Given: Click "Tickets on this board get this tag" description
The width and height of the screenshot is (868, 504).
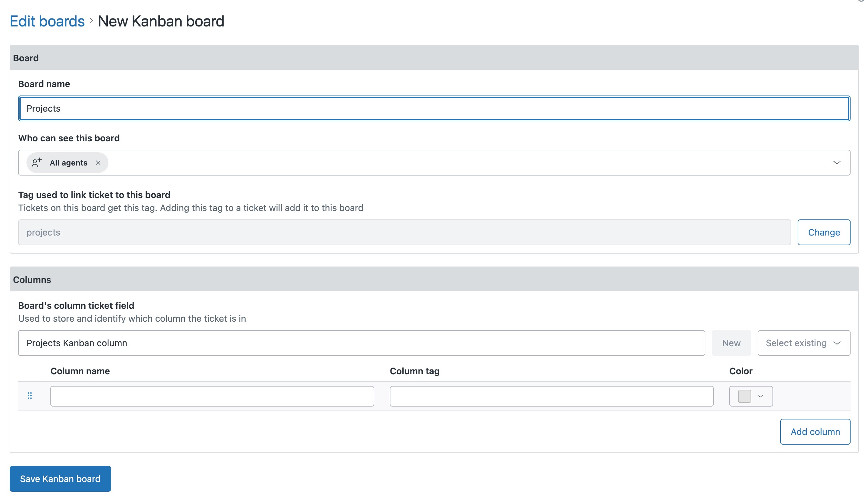Looking at the screenshot, I should (x=190, y=208).
